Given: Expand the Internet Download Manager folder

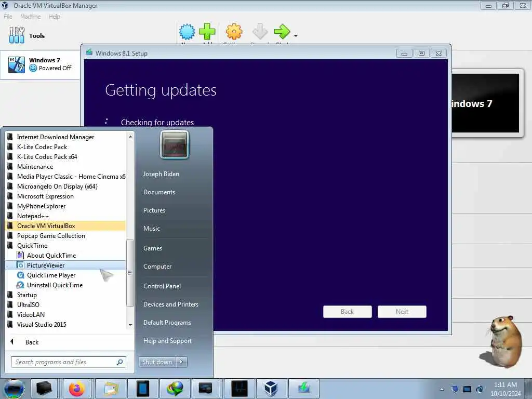Looking at the screenshot, I should click(x=66, y=137).
